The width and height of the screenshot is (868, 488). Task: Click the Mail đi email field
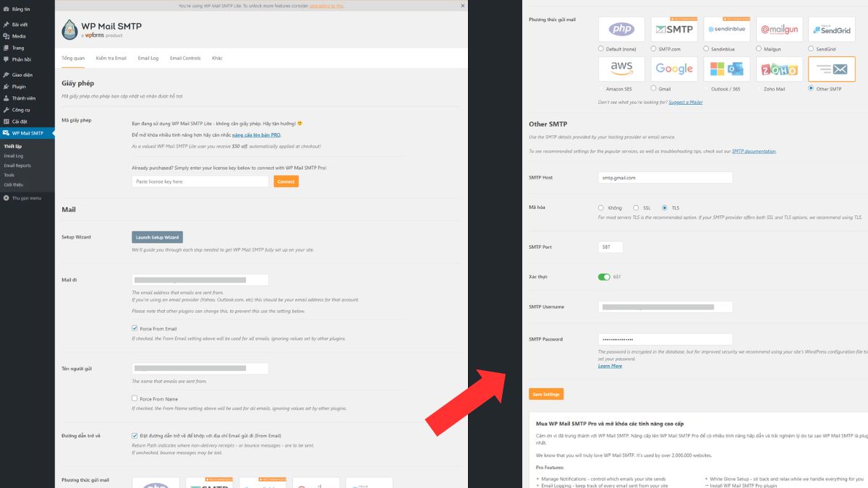200,280
